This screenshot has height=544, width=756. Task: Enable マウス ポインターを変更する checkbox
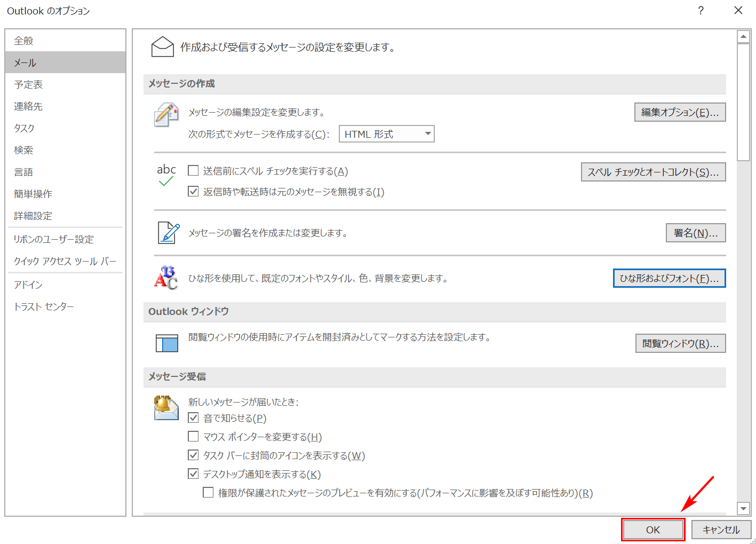click(193, 436)
